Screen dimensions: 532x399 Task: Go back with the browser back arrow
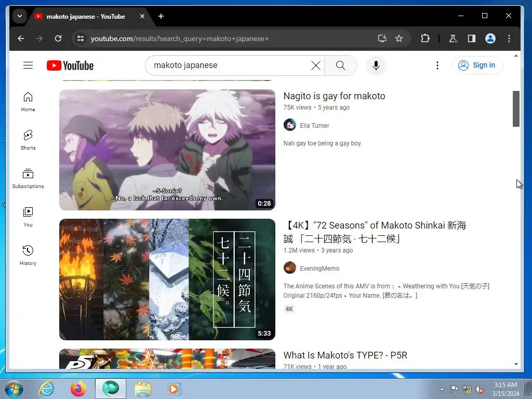(21, 38)
